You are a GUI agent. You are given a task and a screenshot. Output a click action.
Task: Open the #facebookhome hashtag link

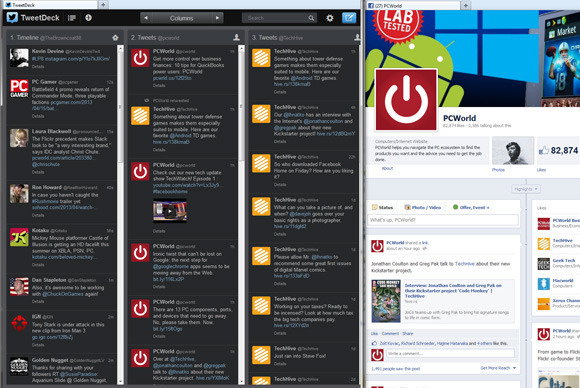[x=170, y=192]
